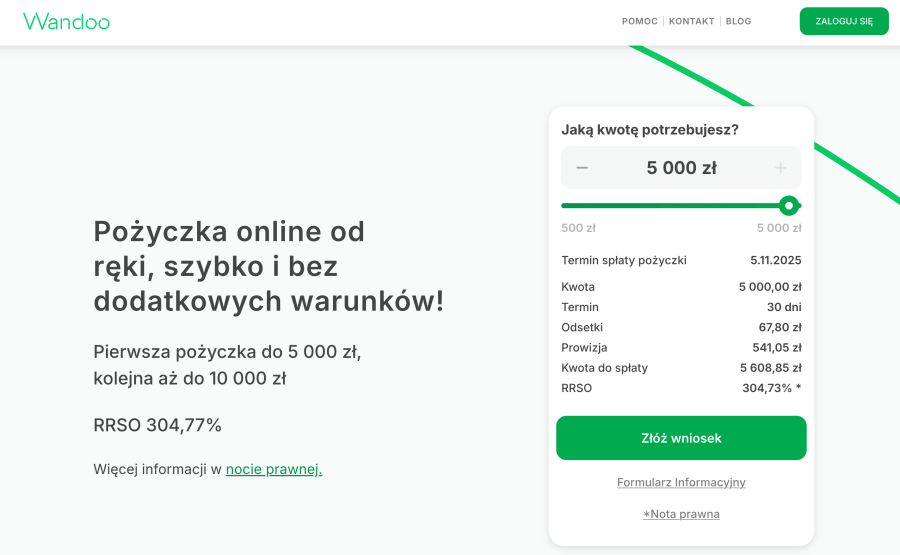Open the *Nota prawna link
900x555 pixels.
click(681, 514)
